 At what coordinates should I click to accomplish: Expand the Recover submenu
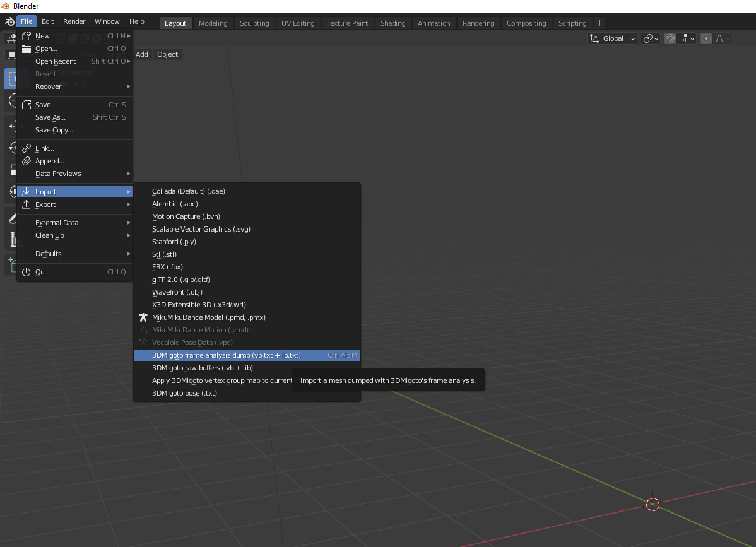(74, 86)
